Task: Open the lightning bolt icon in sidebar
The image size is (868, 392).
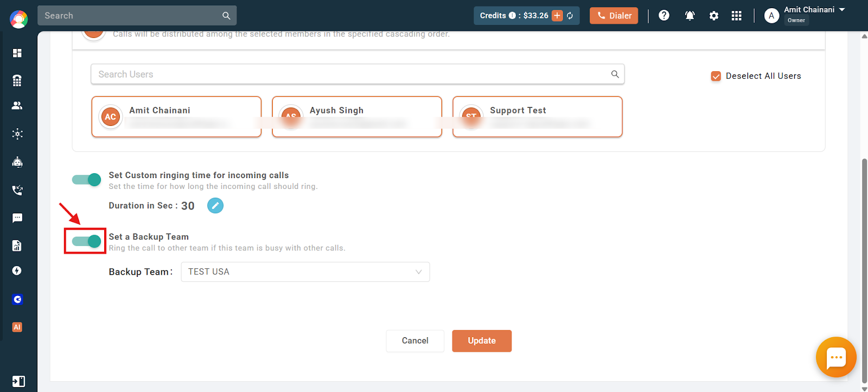Action: (17, 271)
